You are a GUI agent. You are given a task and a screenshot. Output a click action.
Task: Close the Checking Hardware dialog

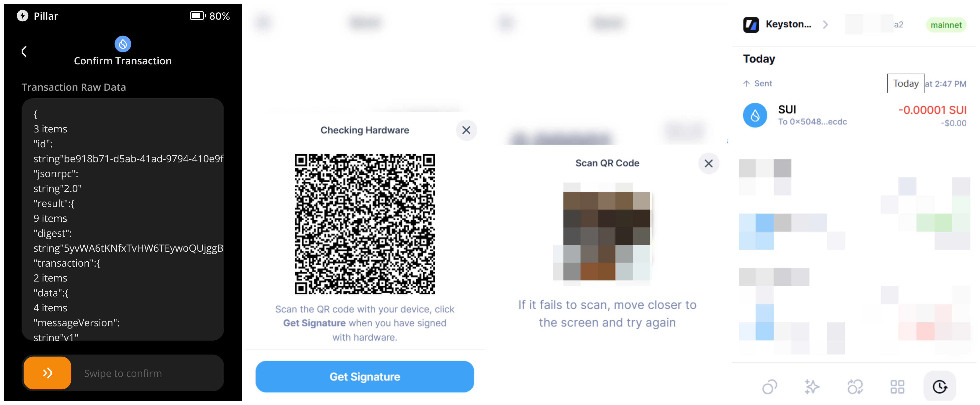[x=466, y=130]
